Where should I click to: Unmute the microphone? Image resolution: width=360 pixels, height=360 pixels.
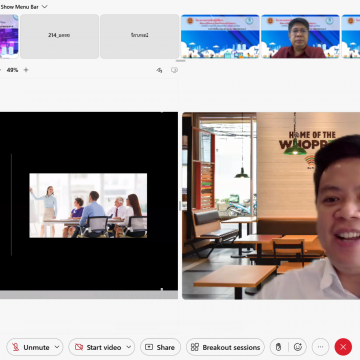pyautogui.click(x=31, y=347)
